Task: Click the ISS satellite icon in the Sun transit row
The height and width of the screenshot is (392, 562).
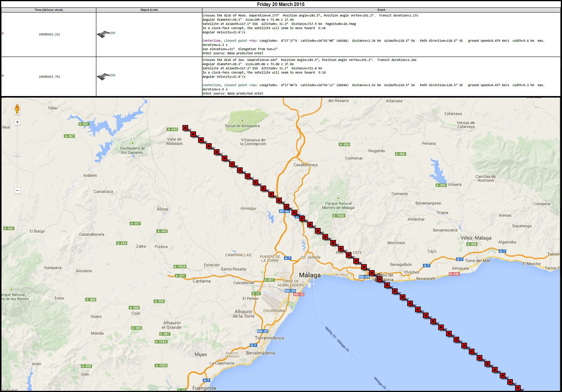Action: [103, 77]
